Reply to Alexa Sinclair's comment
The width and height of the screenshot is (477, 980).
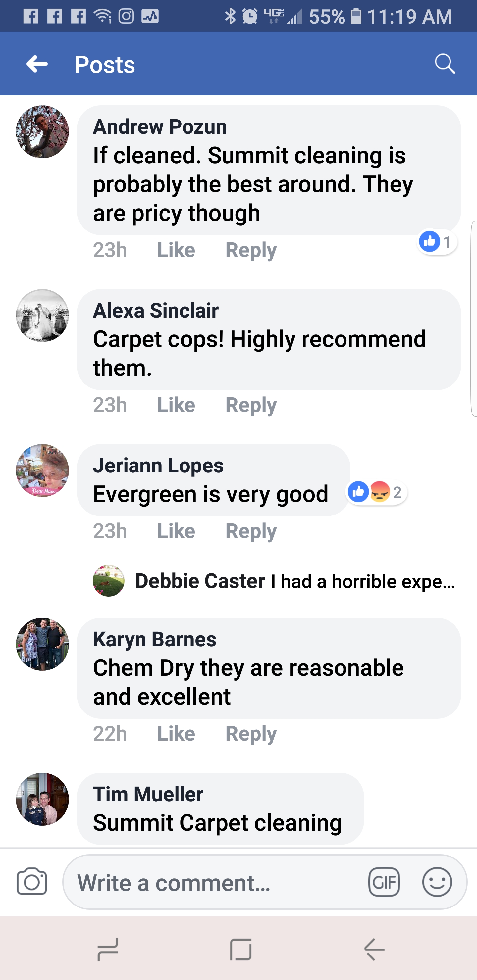click(x=251, y=405)
